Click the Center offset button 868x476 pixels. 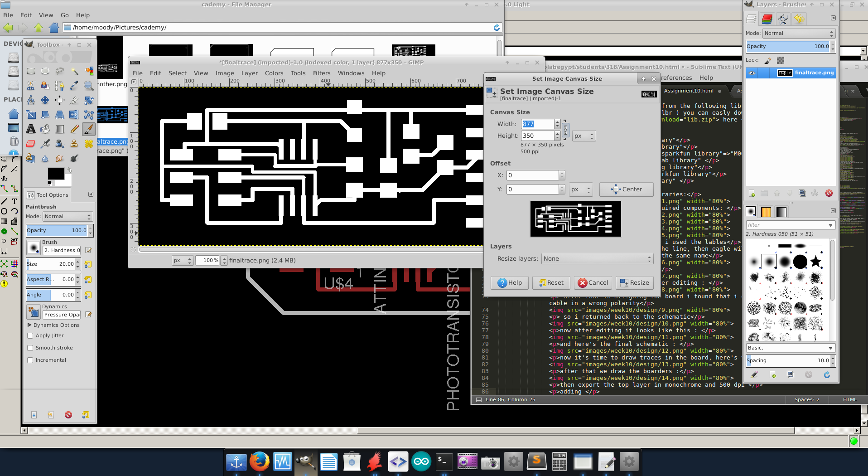[x=626, y=189]
